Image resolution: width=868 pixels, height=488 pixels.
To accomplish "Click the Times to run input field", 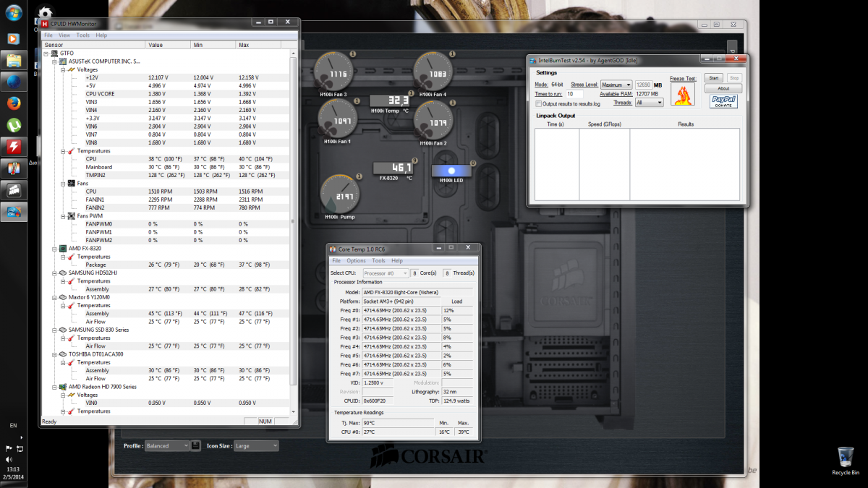I will click(574, 94).
